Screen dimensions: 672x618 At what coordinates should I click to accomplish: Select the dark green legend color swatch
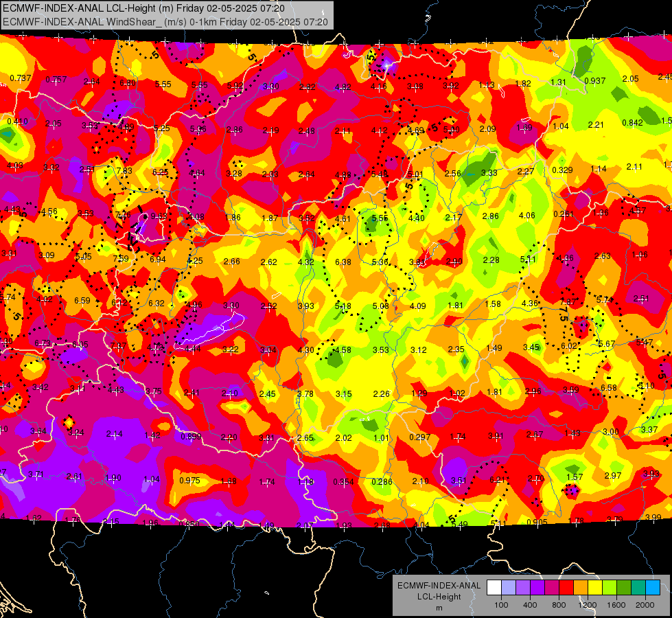pyautogui.click(x=624, y=588)
